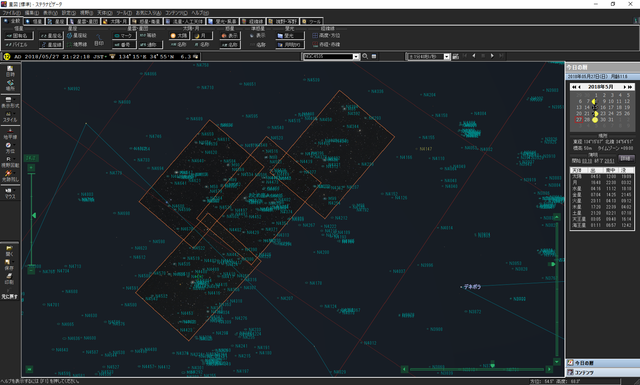Click the デネボラ star label
640x385 pixels.
(472, 287)
